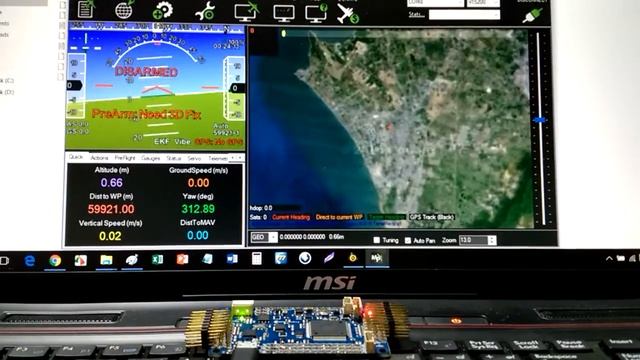The width and height of the screenshot is (640, 360).
Task: Open the Flight Data screen icon
Action: click(86, 9)
